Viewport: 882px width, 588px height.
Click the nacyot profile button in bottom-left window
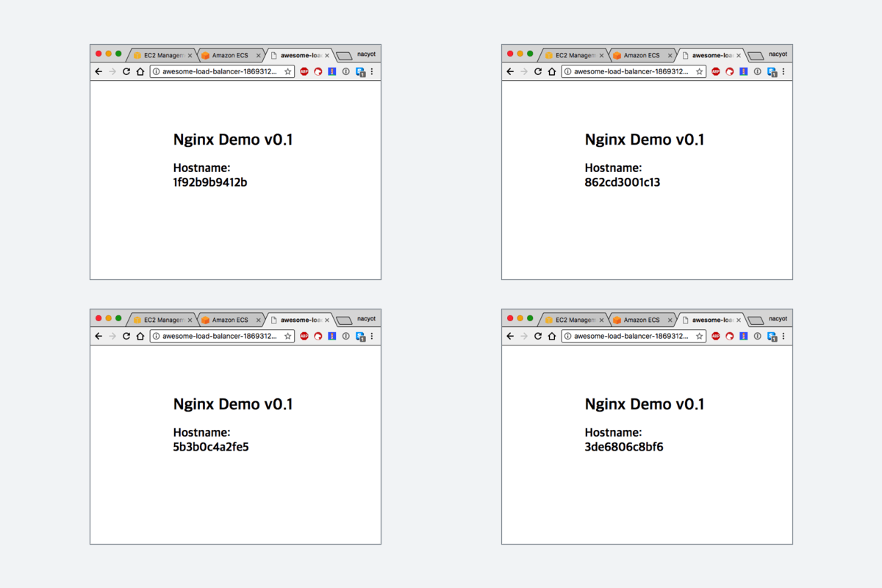pos(366,319)
